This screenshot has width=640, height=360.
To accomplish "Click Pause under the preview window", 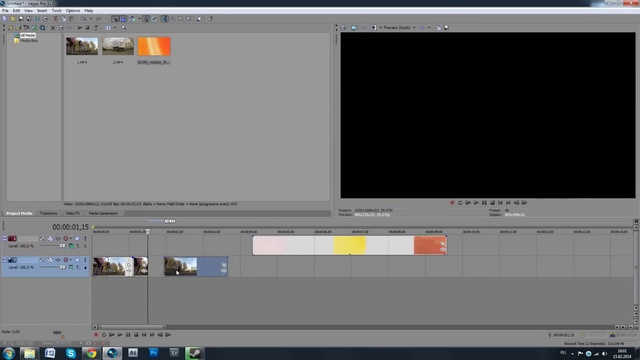I will click(484, 203).
